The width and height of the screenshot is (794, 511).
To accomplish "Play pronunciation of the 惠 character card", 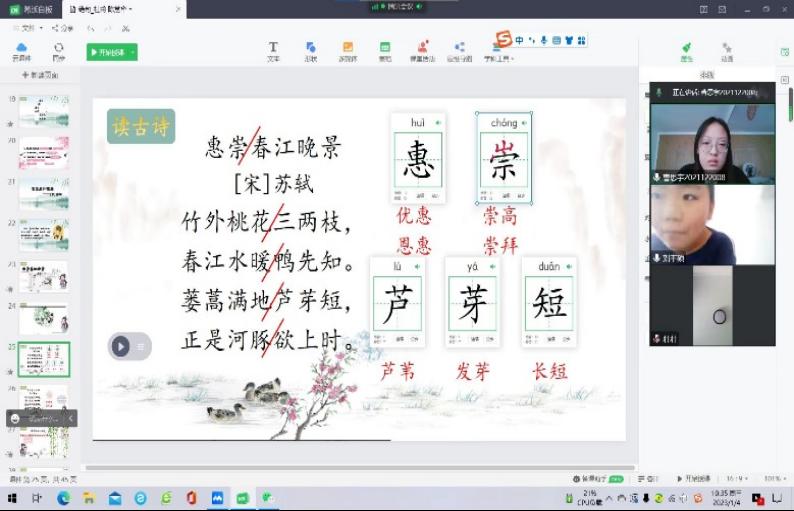I will (x=437, y=123).
